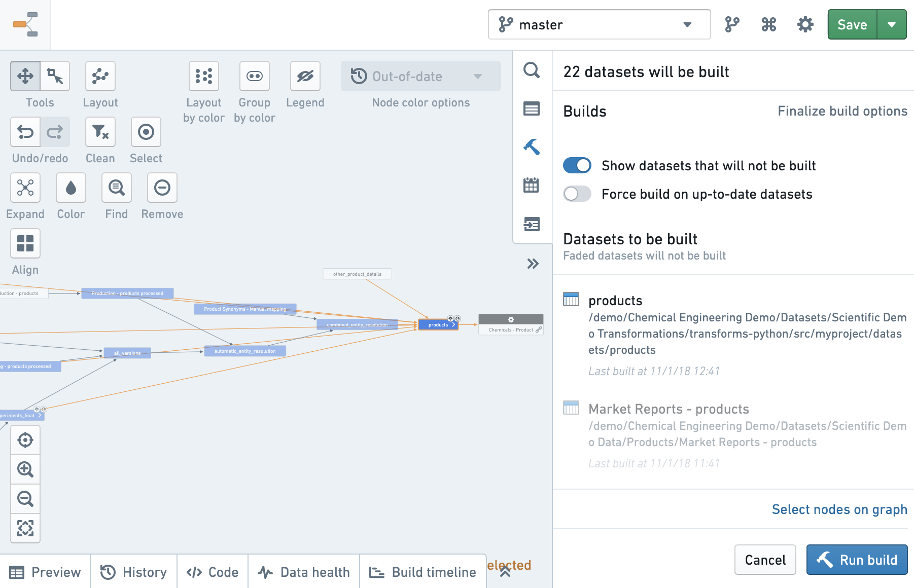Select the Clean filter icon
914x588 pixels.
point(100,132)
